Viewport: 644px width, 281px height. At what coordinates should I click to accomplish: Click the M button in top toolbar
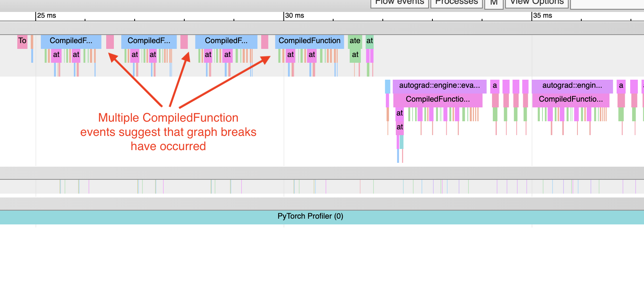point(494,3)
